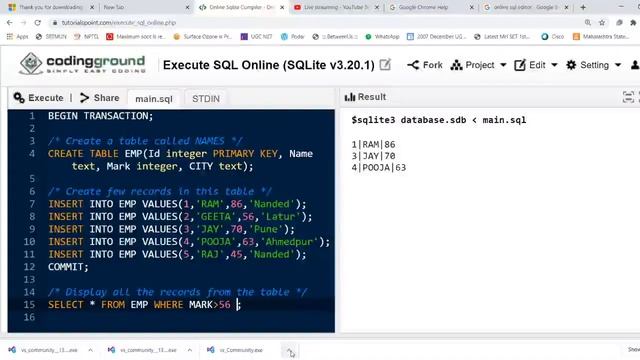This screenshot has width=640, height=360.
Task: Open the WhatsApp bookmark
Action: [x=382, y=37]
